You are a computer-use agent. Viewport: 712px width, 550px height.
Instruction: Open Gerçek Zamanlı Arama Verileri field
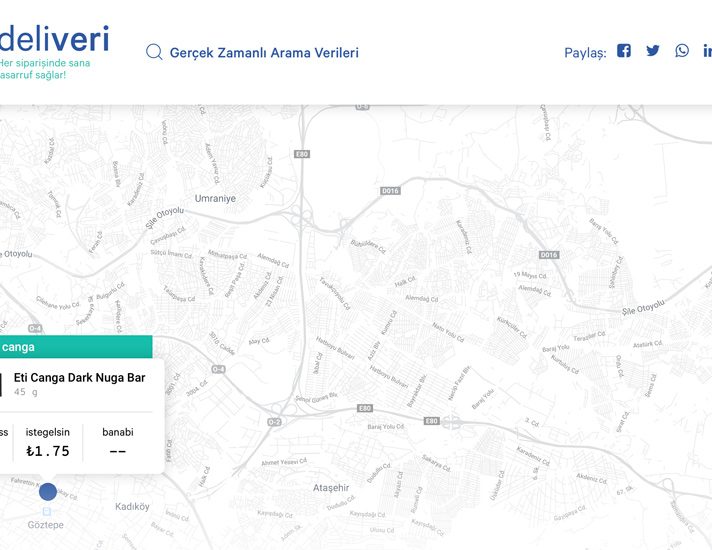click(264, 53)
